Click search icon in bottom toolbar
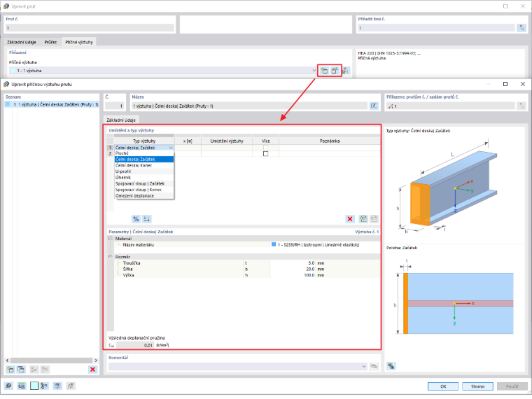 [8, 386]
